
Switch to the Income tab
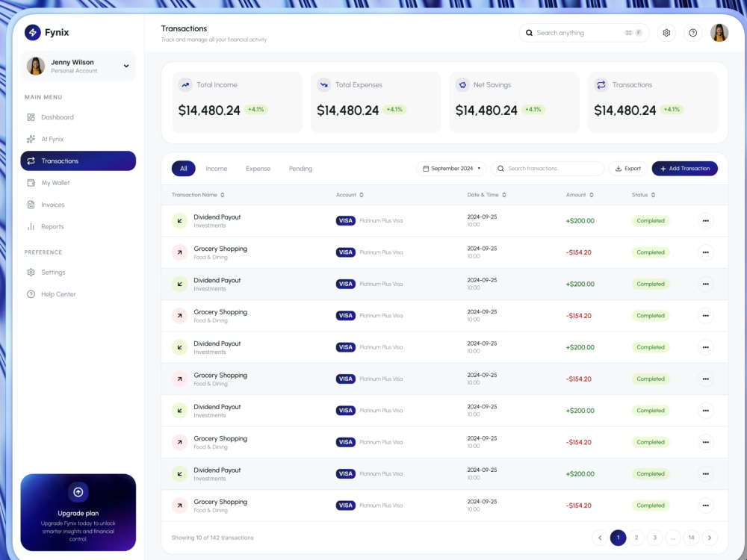(x=217, y=169)
